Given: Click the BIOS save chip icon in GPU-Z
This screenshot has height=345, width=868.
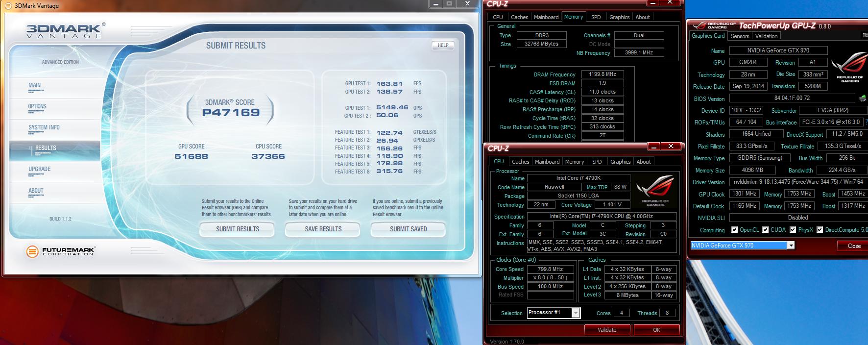Looking at the screenshot, I should [863, 99].
